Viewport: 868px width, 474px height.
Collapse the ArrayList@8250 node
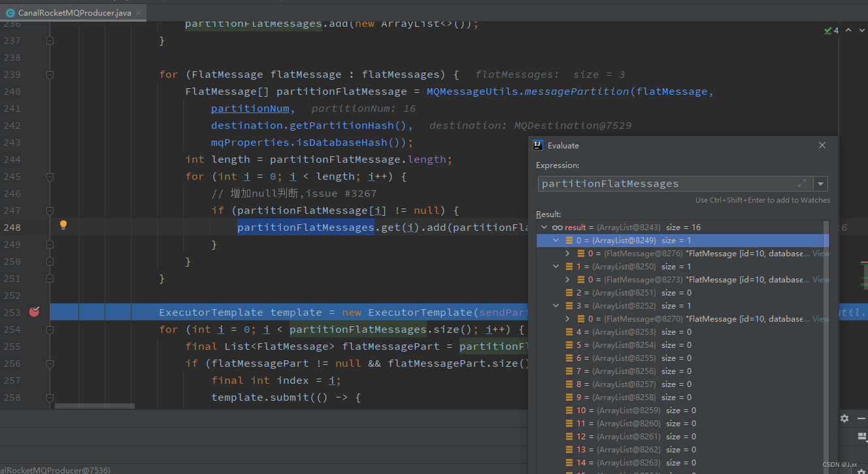556,266
